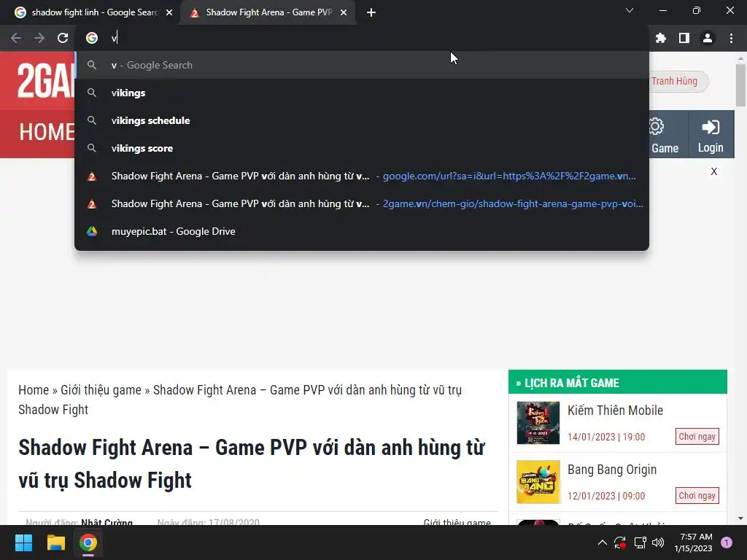747x560 pixels.
Task: Open the HOME menu item on 2game
Action: pyautogui.click(x=47, y=132)
